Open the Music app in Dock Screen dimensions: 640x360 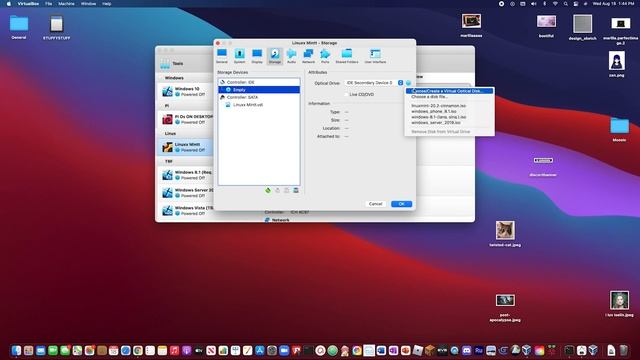(174, 350)
